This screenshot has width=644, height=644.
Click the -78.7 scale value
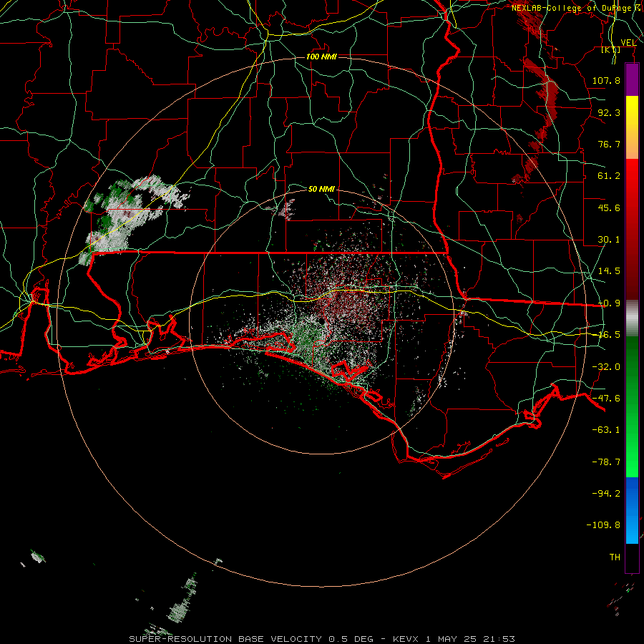click(606, 462)
